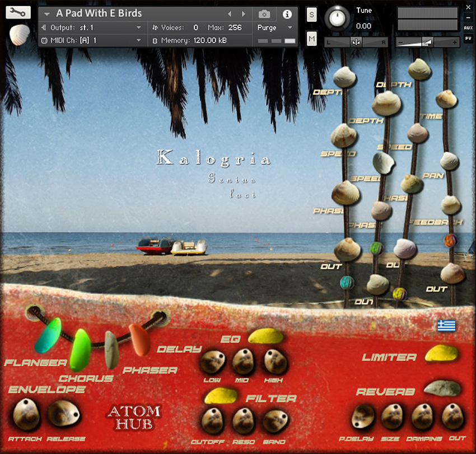Click the white seashell instrument icon
This screenshot has width=476, height=454.
point(20,35)
